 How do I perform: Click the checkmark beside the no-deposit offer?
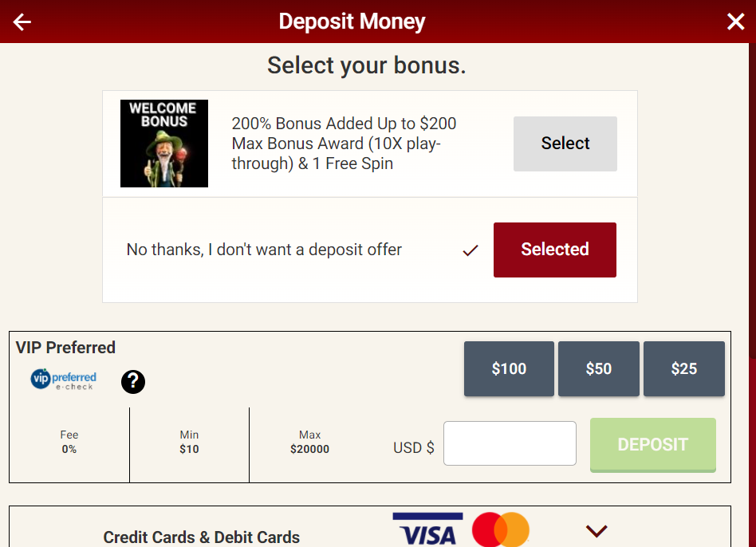pyautogui.click(x=471, y=250)
